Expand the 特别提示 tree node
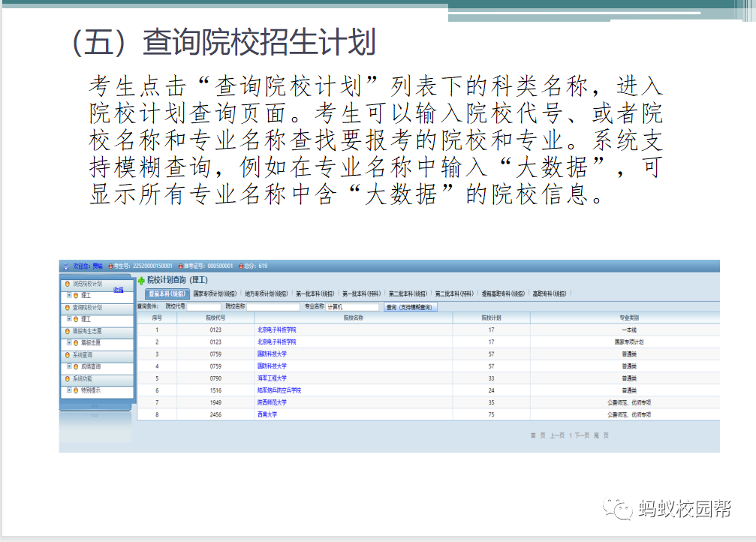Viewport: 756px width, 542px height. coord(70,390)
